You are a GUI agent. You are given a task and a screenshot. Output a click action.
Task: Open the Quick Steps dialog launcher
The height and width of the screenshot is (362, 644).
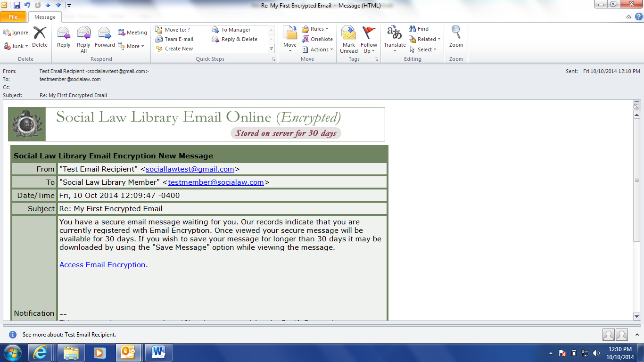pos(274,59)
